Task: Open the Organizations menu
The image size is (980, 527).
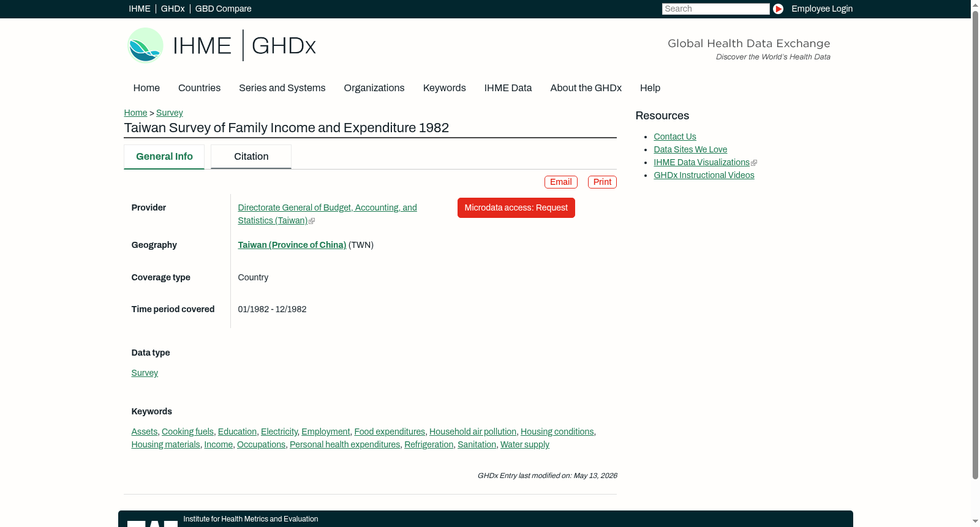Action: [374, 88]
